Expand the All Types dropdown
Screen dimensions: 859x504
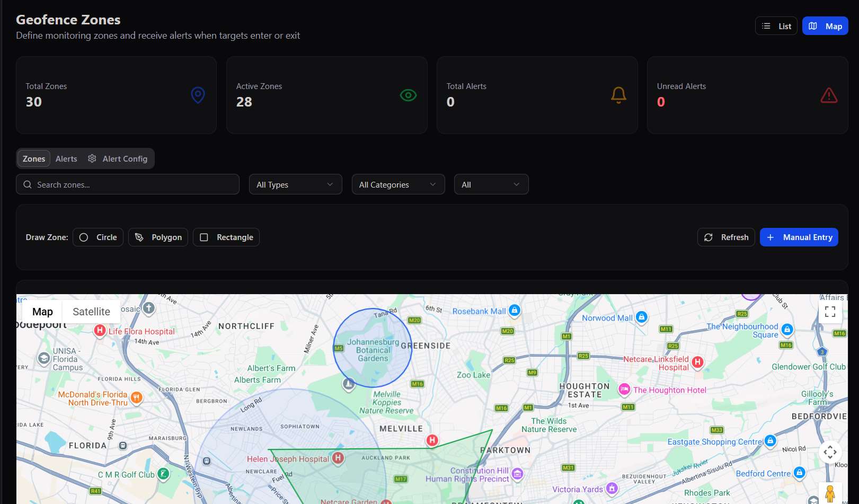(x=295, y=184)
